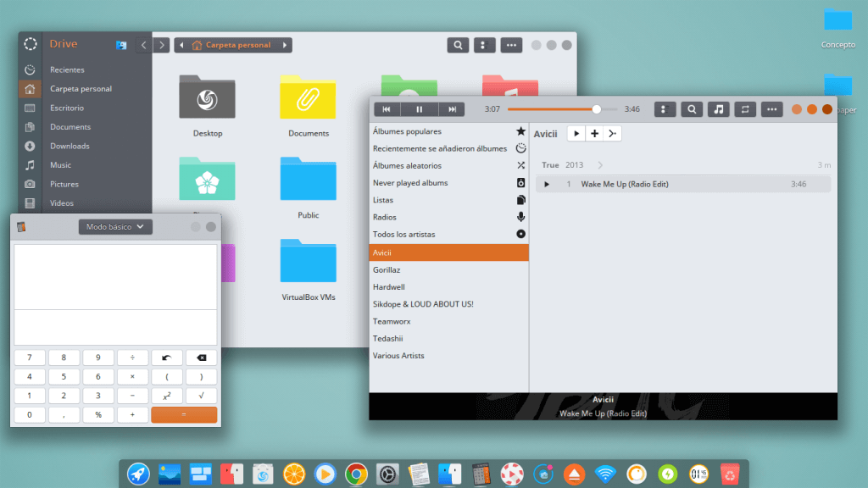Open Music in Drive sidebar
The image size is (868, 488).
click(x=85, y=165)
